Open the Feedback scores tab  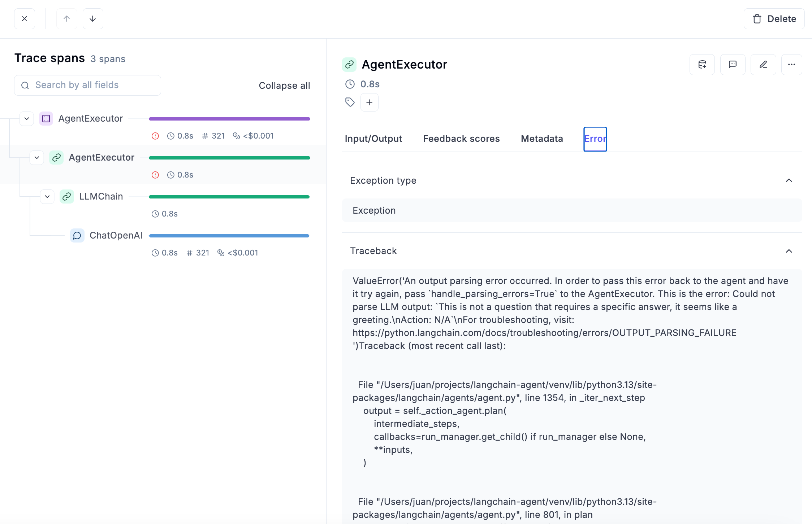[461, 139]
